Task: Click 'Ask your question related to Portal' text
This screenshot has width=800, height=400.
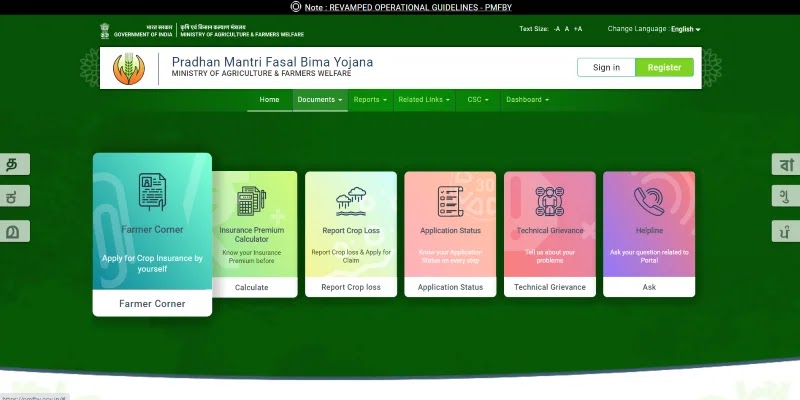Action: (649, 256)
